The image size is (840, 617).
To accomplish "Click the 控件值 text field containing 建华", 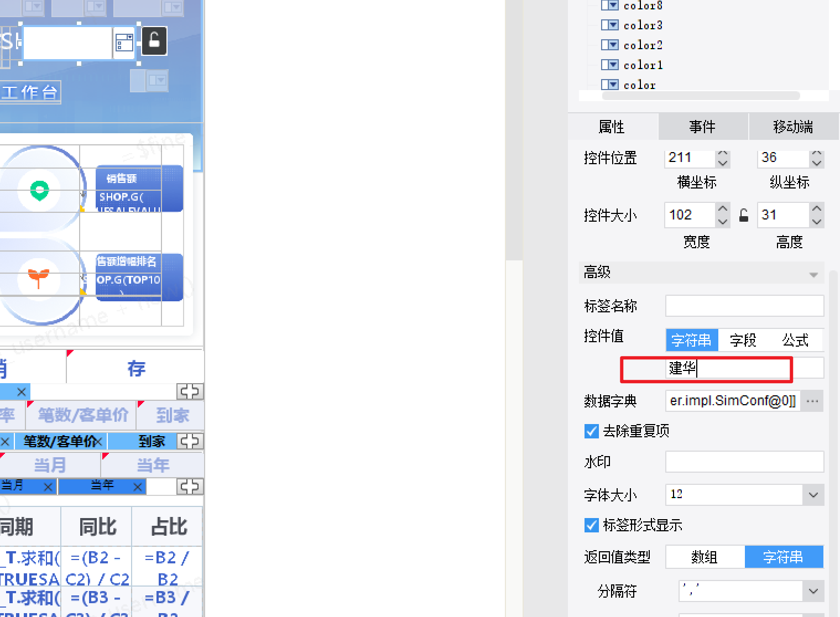I will (x=744, y=368).
